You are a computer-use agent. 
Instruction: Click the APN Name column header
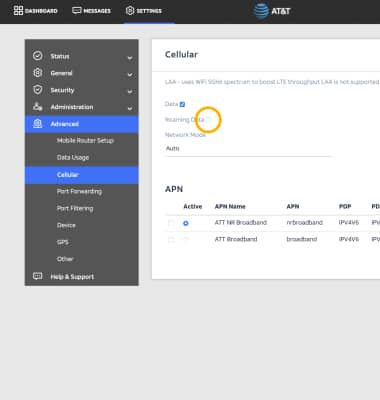(230, 206)
